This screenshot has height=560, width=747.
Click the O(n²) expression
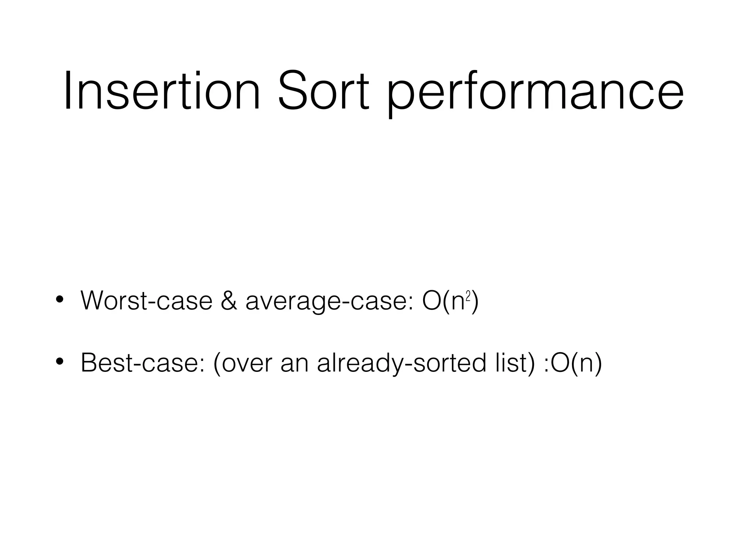(x=450, y=302)
